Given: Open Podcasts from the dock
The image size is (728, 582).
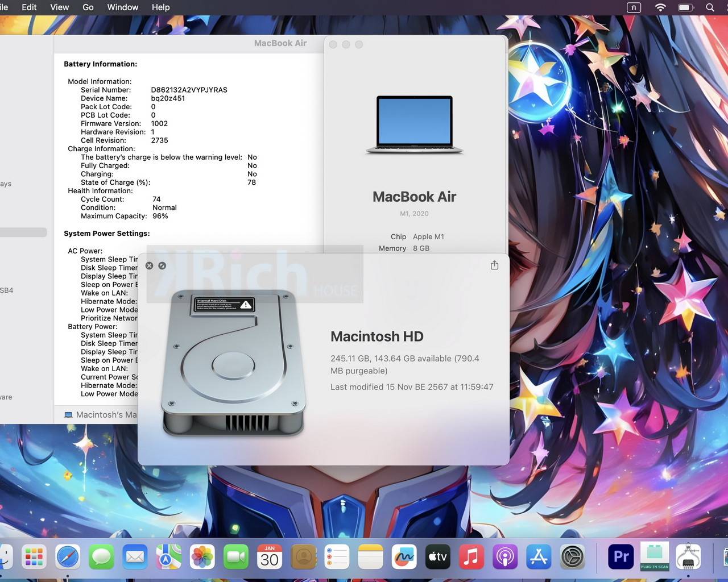Looking at the screenshot, I should [x=504, y=557].
